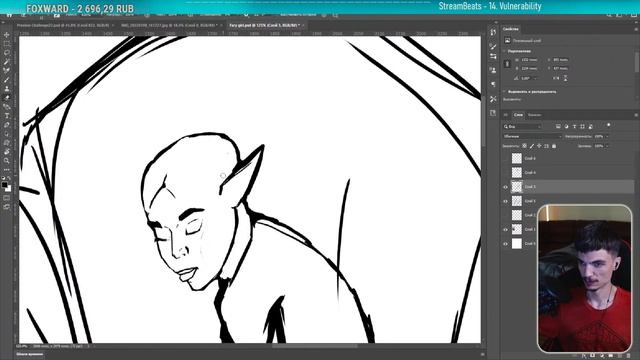Open the layer fill slider arrow

click(x=607, y=146)
